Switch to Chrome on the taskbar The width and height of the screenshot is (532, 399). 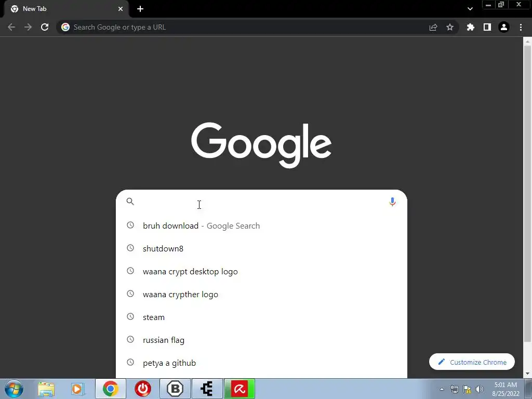click(111, 389)
